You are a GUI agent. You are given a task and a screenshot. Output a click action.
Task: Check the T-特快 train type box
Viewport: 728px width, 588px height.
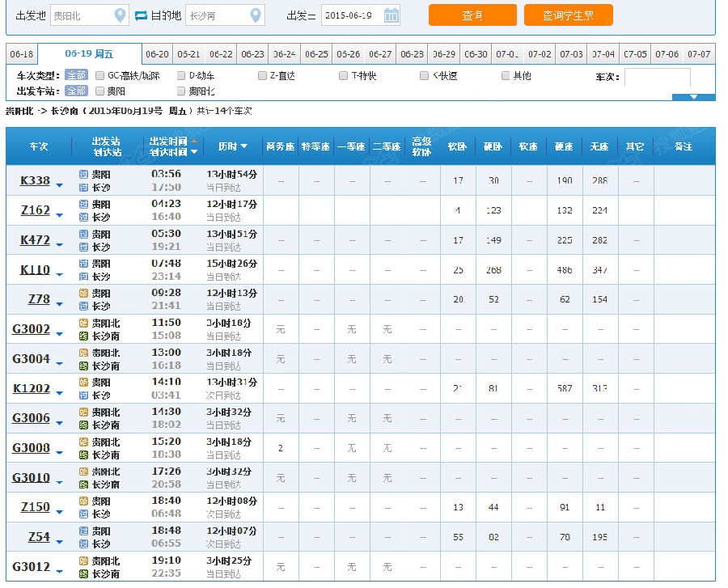tap(344, 76)
